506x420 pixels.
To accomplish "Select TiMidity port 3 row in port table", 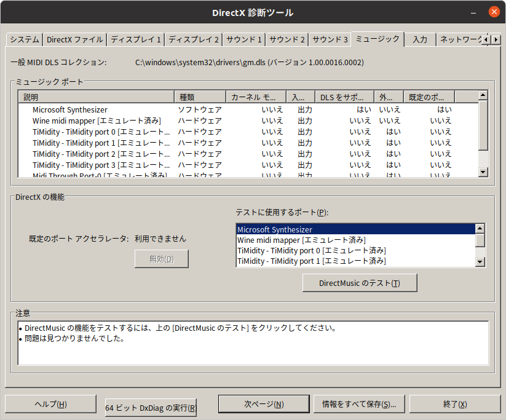I will pyautogui.click(x=248, y=165).
